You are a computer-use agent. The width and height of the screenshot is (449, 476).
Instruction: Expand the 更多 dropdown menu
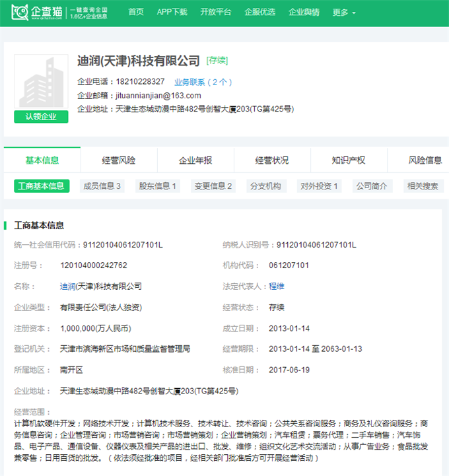pyautogui.click(x=343, y=13)
